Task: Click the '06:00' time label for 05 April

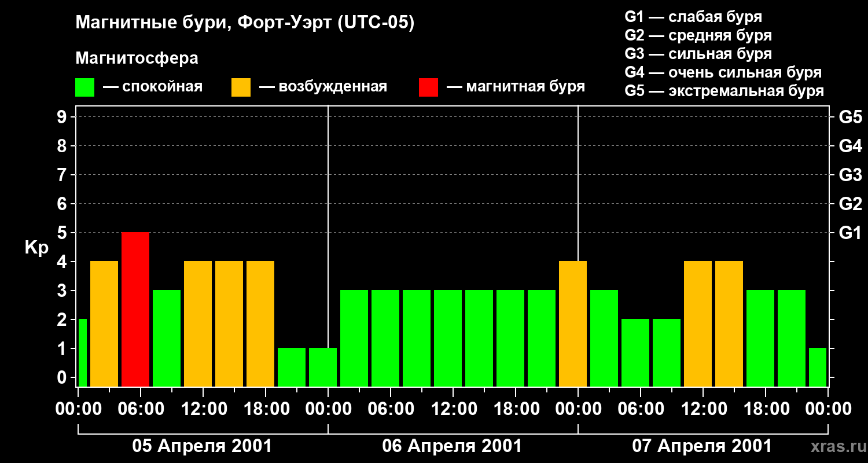Action: coord(141,409)
